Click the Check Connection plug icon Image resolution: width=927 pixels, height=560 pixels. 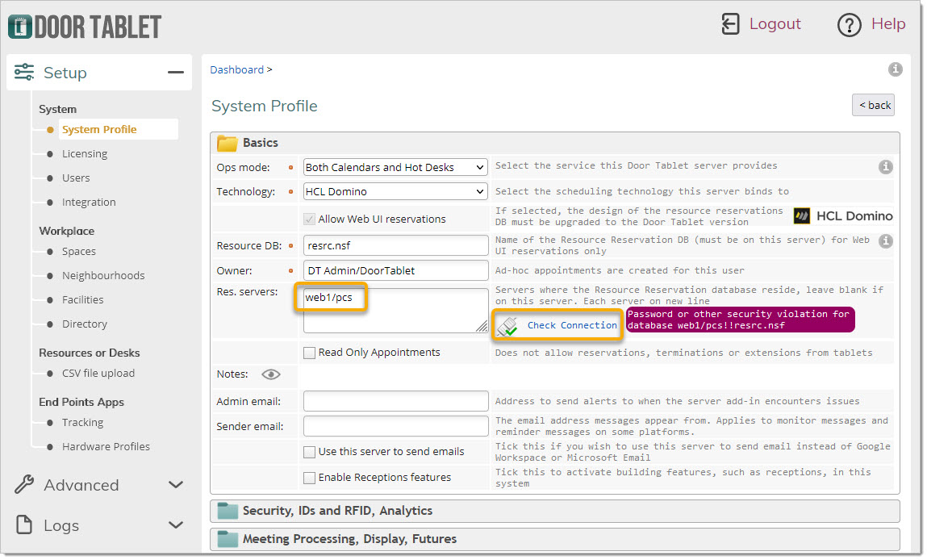click(509, 327)
